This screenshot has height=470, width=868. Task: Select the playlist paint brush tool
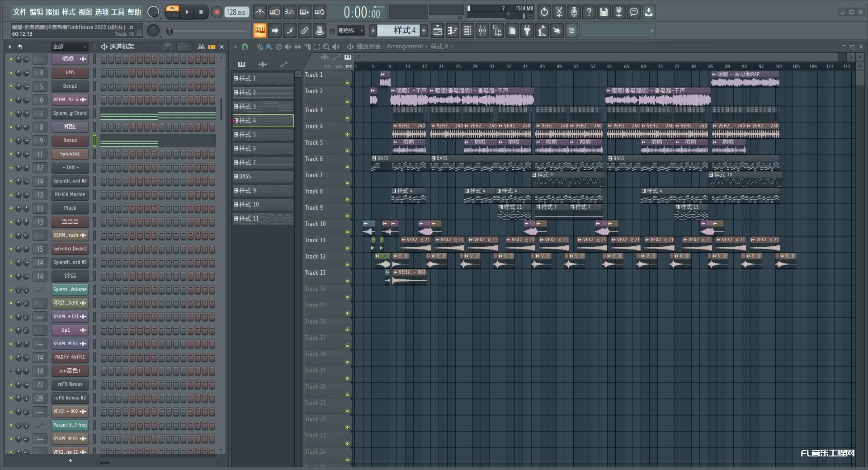[269, 47]
